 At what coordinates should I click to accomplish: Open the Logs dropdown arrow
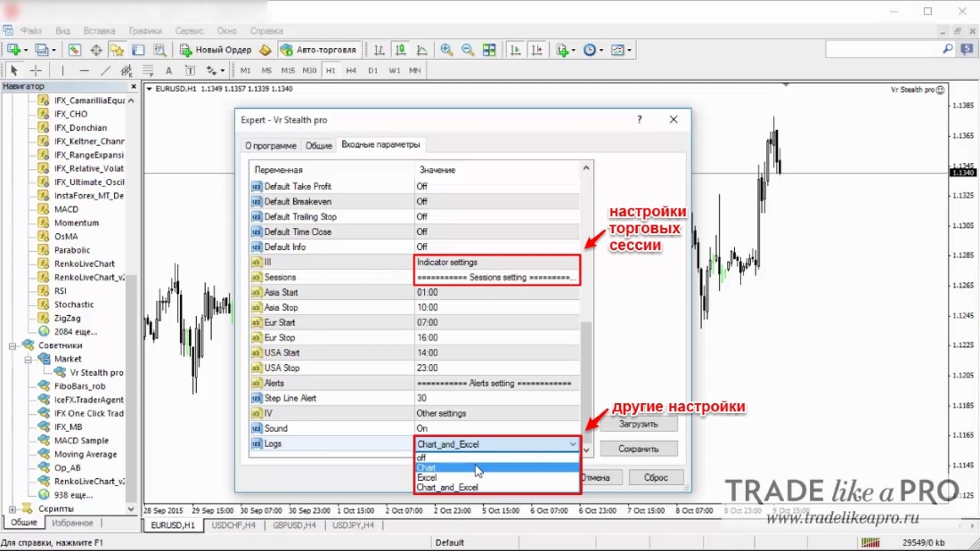(573, 444)
